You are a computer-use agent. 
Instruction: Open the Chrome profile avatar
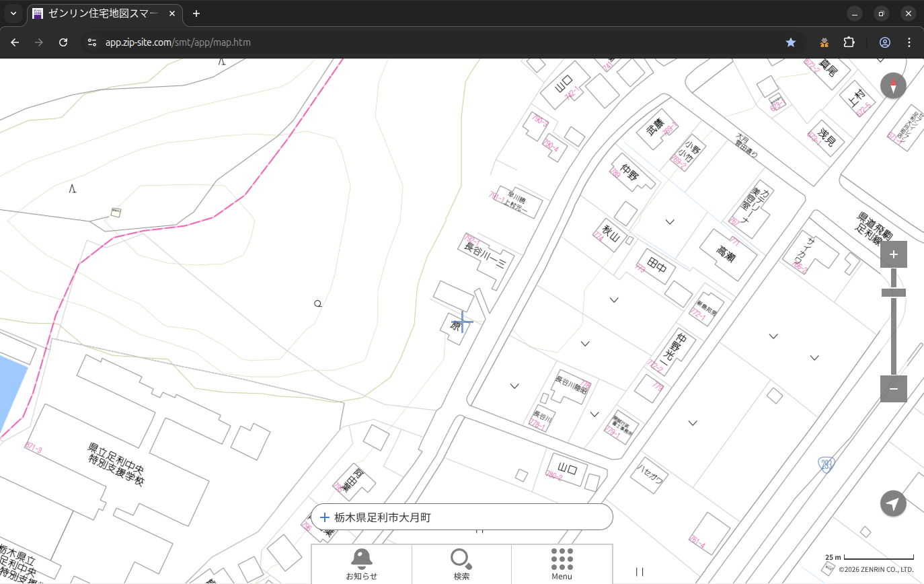coord(884,42)
